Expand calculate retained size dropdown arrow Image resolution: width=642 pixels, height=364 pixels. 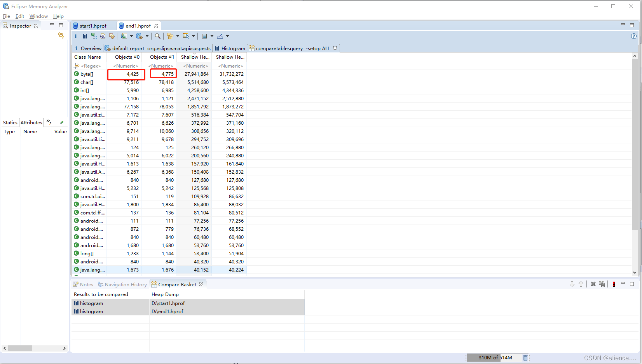click(x=193, y=36)
